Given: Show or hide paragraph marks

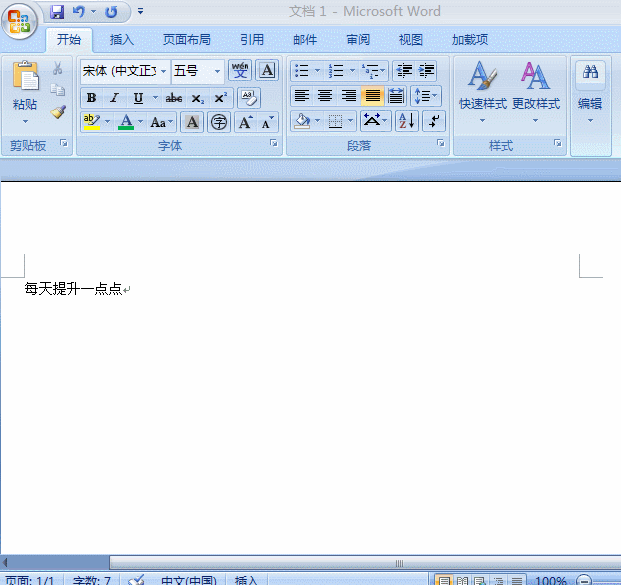Looking at the screenshot, I should [x=434, y=121].
